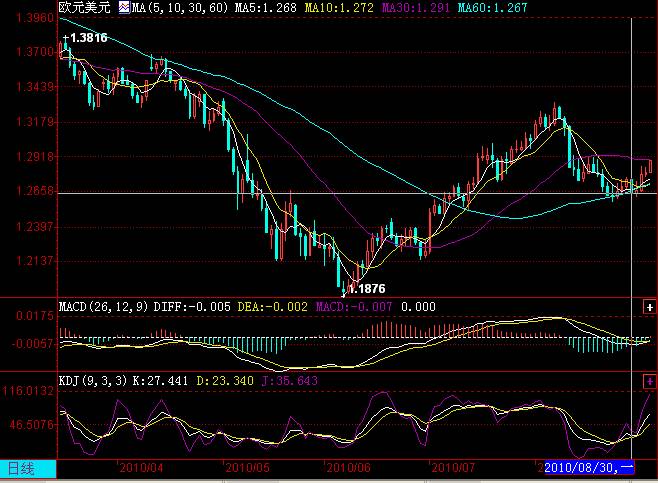Click the 2010/04 date axis label
Image resolution: width=658 pixels, height=483 pixels.
point(141,467)
